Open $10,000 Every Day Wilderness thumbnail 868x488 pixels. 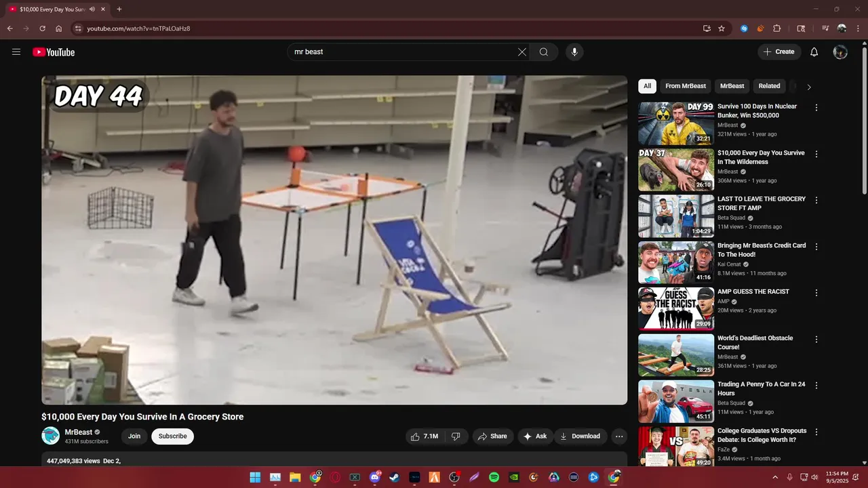[675, 170]
